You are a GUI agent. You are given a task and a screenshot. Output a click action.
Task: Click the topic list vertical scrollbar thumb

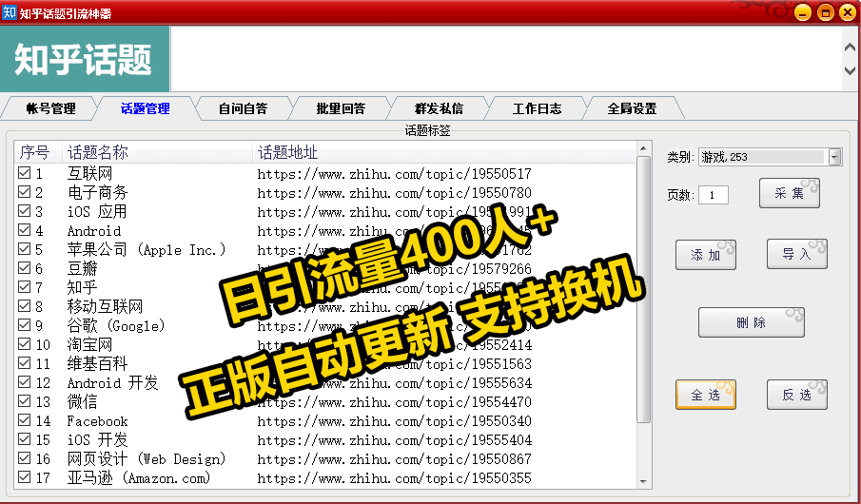coord(643,289)
